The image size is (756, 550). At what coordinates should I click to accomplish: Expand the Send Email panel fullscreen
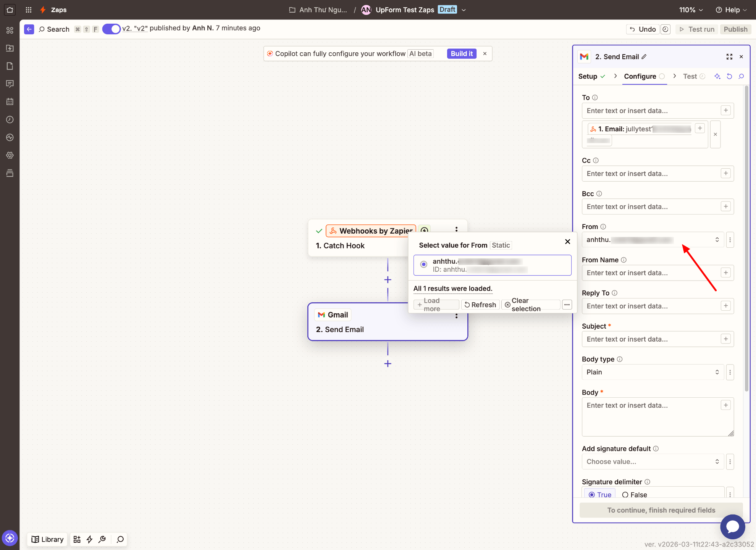tap(729, 57)
